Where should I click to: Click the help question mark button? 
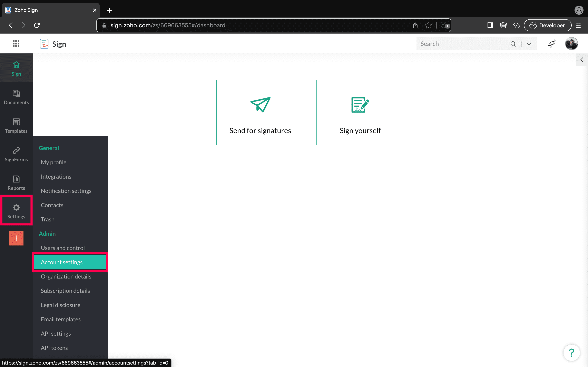571,353
